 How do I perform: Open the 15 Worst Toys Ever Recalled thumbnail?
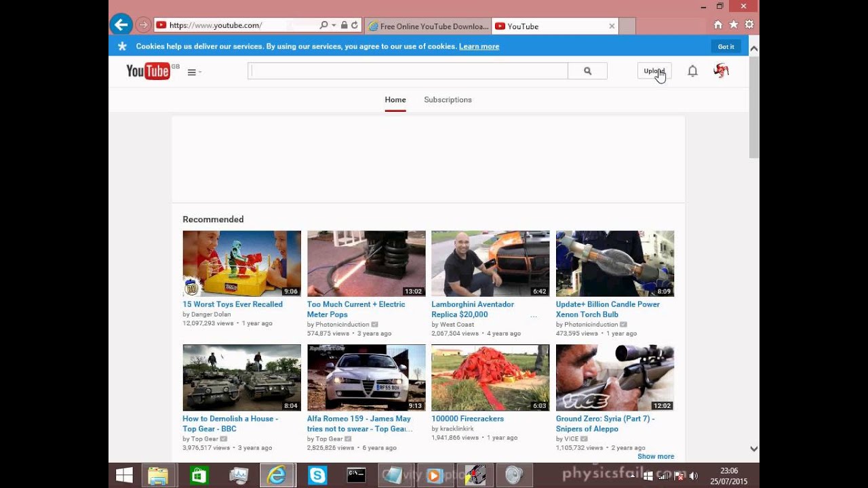[x=241, y=264]
